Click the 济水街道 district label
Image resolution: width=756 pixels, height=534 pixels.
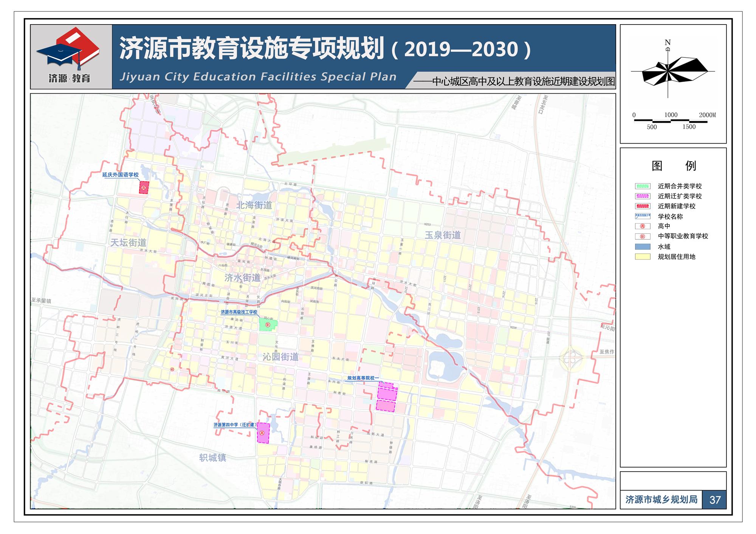(x=242, y=278)
